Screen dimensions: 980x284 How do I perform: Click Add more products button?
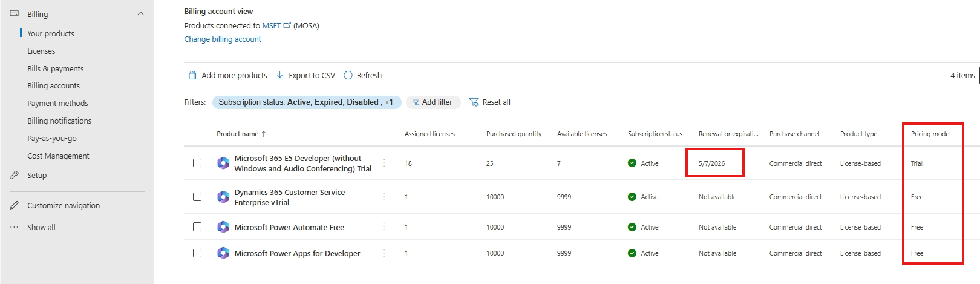228,75
